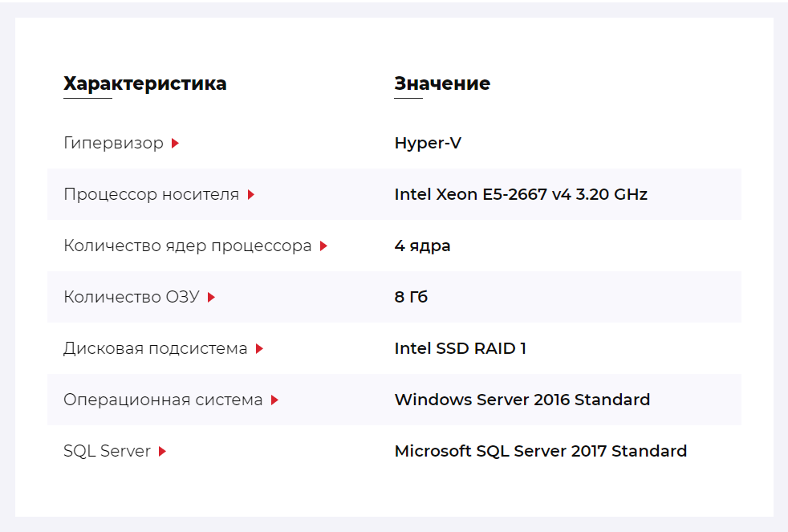Viewport: 788px width, 532px height.
Task: Click Intel Xeon E5-2667 v4 3.20 GHz value
Action: click(521, 194)
